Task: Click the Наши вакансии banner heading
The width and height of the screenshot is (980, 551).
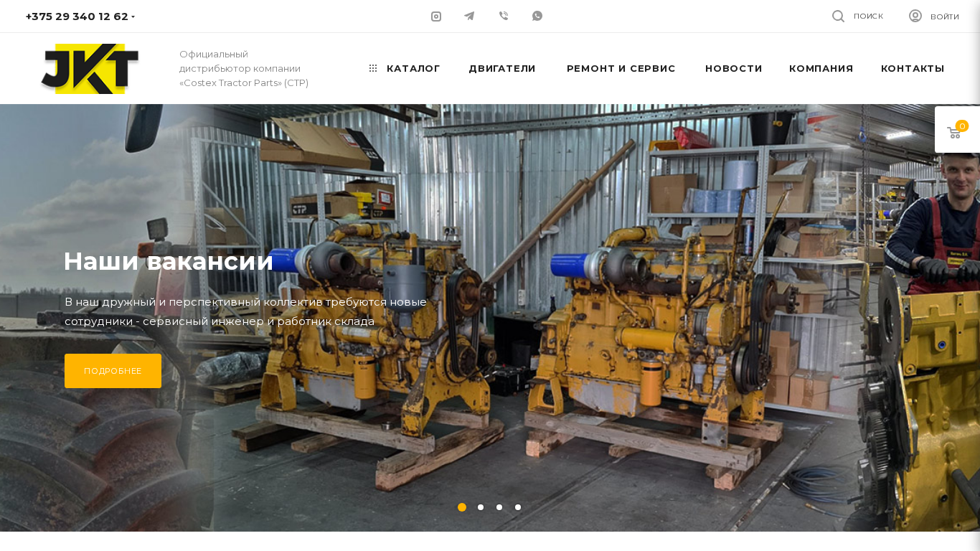Action: click(x=169, y=261)
